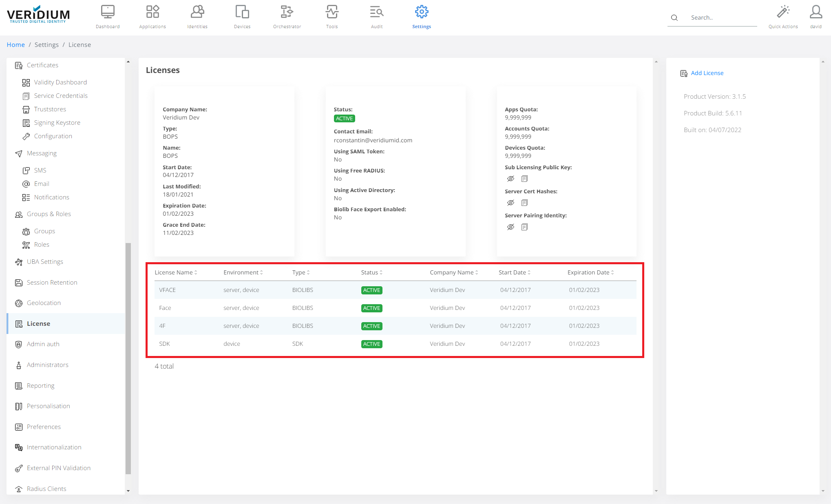Screen dimensions: 831x504
Task: Toggle visibility of Server Pairing Identity
Action: pos(511,227)
